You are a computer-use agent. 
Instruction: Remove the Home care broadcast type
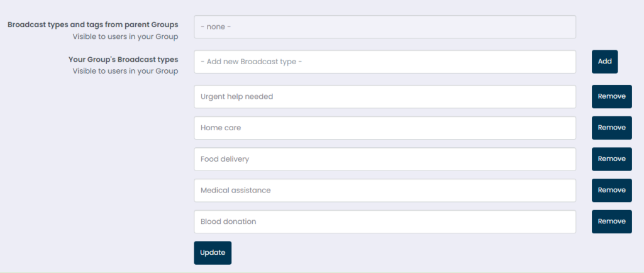[611, 128]
